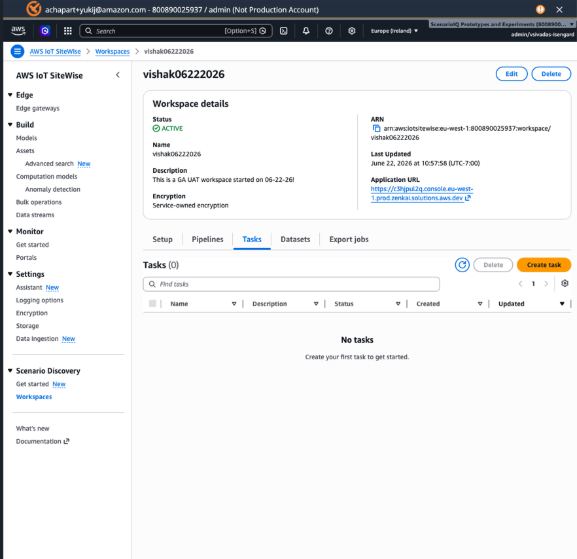Open What's new in sidebar
Screen dimensions: 577x559
[x=32, y=428]
